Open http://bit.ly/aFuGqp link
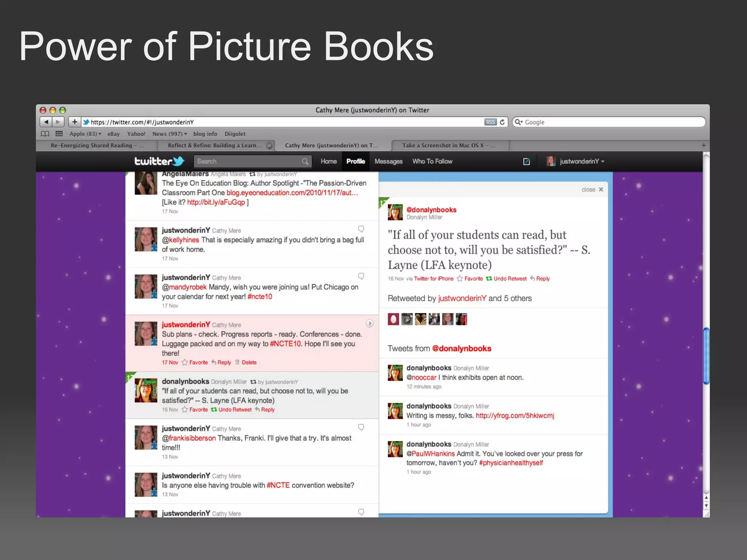747x560 pixels. coord(216,202)
